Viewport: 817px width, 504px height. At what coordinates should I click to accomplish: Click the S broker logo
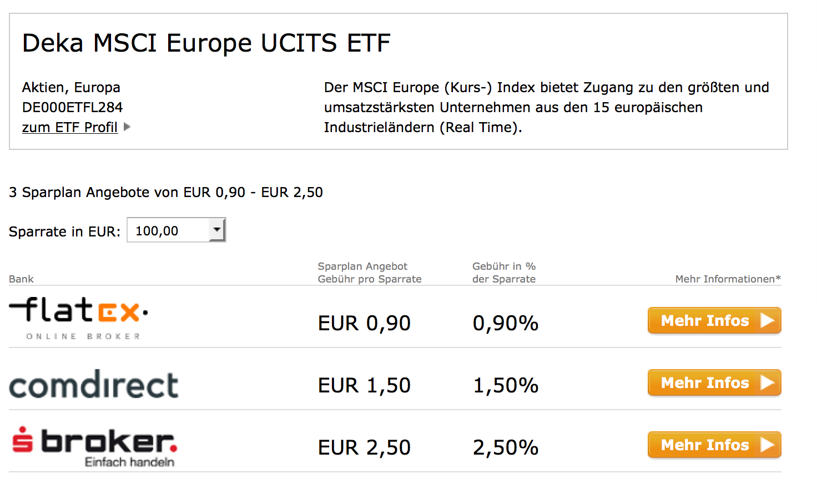click(x=94, y=446)
